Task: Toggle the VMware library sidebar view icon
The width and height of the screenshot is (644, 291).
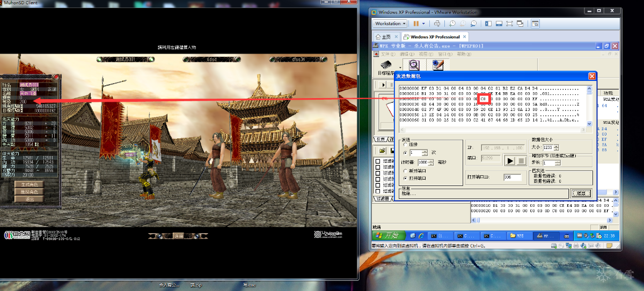Action: coord(488,24)
